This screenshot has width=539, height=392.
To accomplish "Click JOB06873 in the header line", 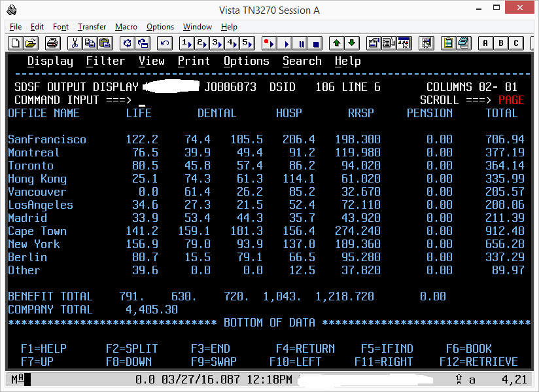I will click(x=230, y=86).
